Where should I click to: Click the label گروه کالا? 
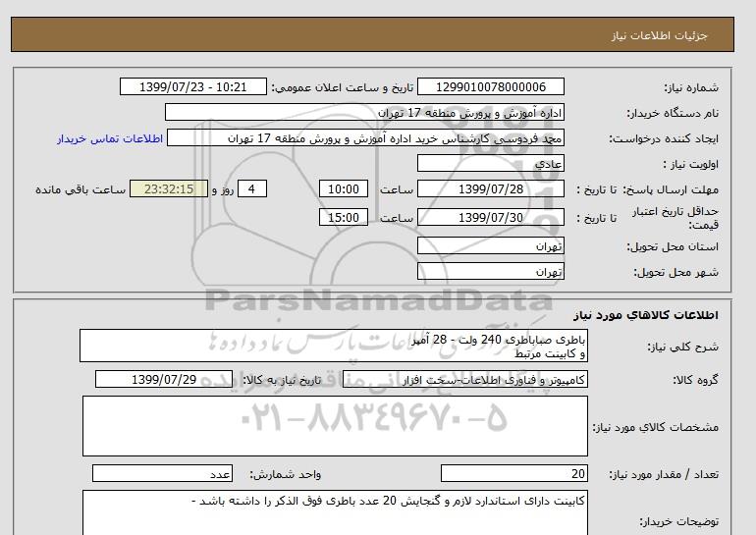[x=695, y=380]
